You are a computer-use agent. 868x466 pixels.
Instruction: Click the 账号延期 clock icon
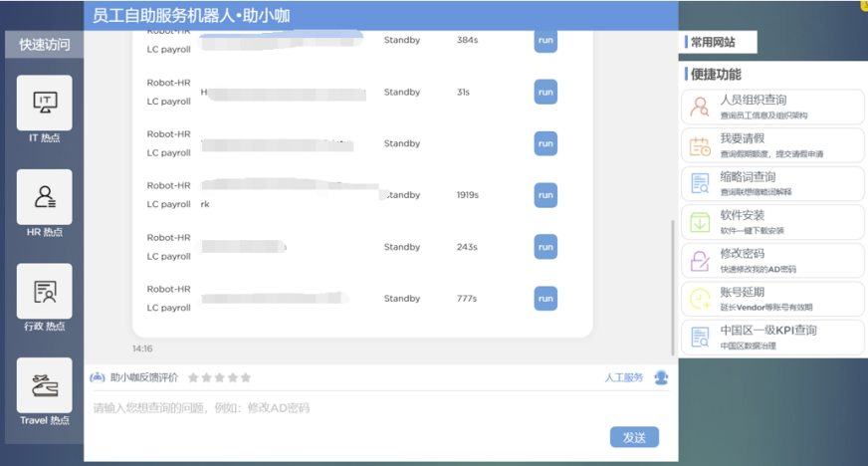tap(700, 299)
